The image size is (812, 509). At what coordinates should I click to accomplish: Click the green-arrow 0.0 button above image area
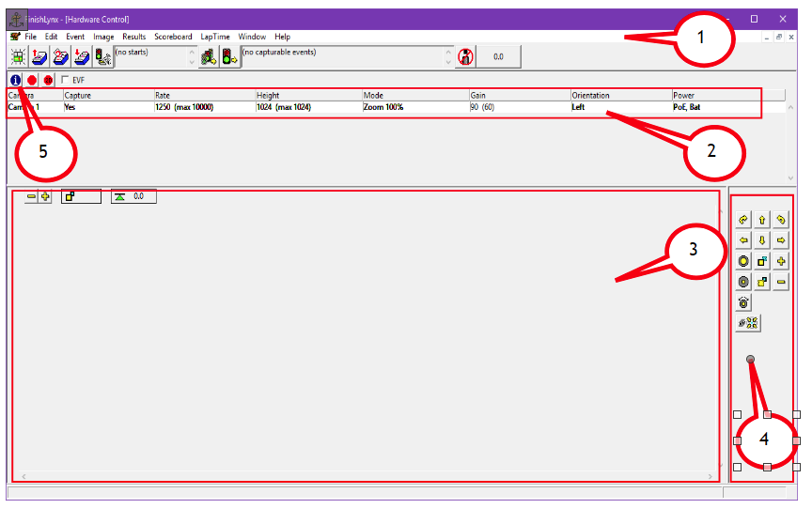point(133,197)
